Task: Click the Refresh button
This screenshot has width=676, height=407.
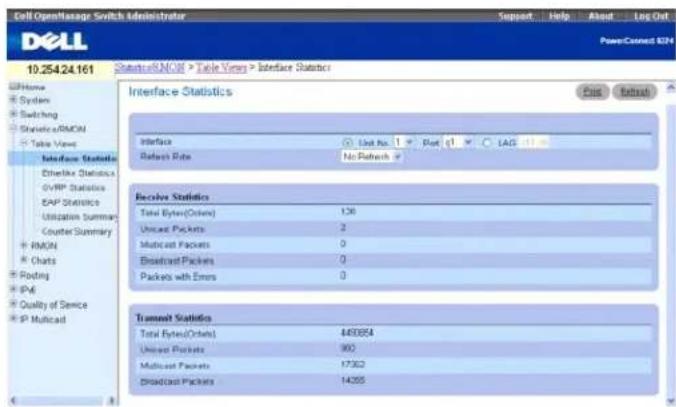Action: pos(635,92)
